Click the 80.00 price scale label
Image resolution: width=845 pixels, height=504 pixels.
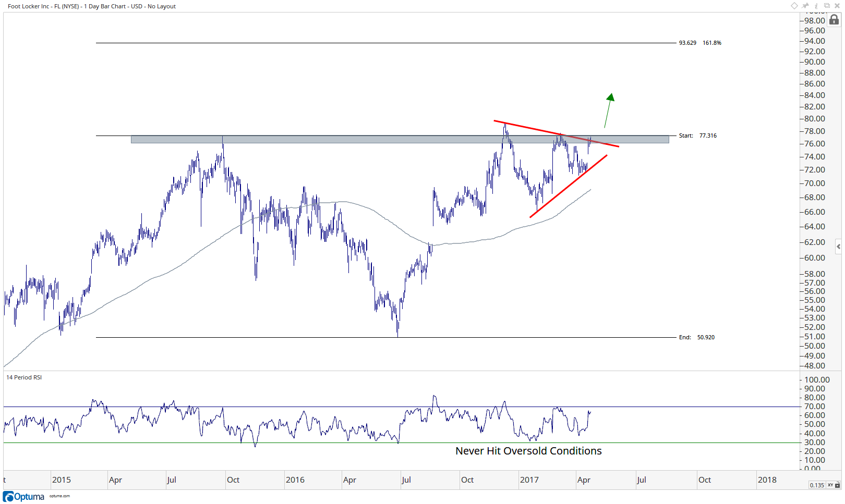tap(814, 118)
